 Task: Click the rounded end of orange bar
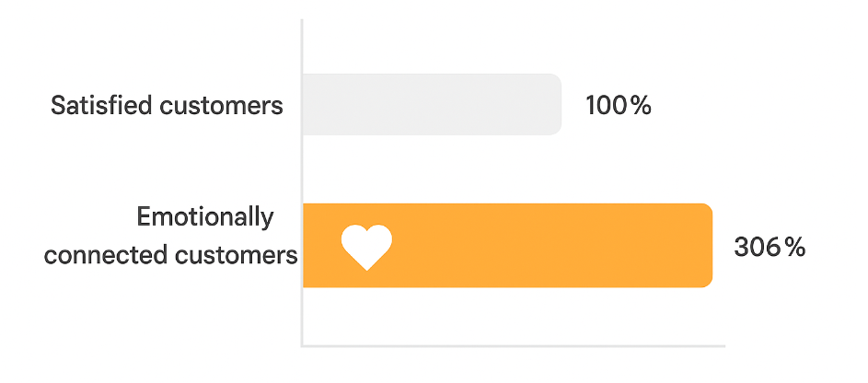(705, 245)
